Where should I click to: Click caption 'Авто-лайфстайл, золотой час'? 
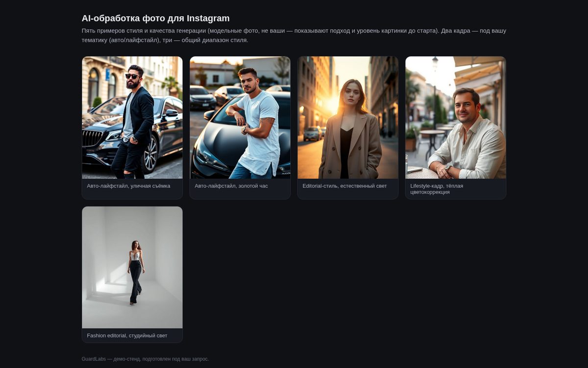tap(231, 186)
